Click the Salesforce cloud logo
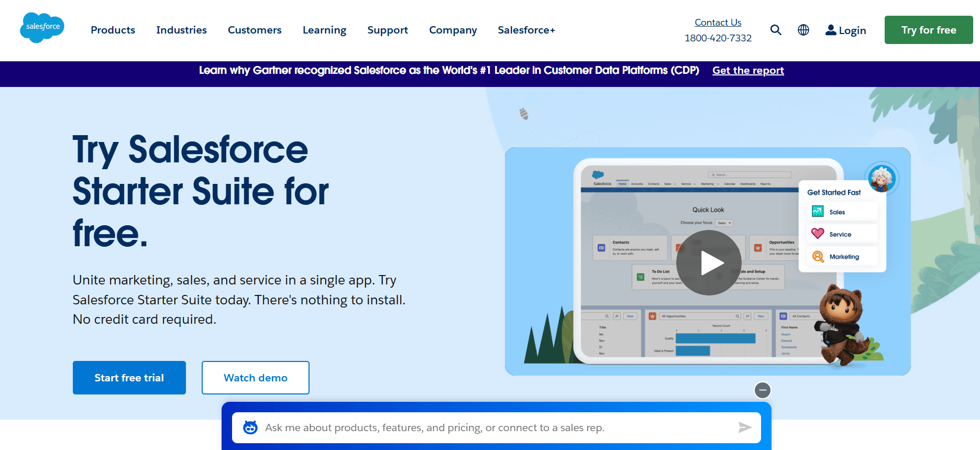 (x=42, y=28)
